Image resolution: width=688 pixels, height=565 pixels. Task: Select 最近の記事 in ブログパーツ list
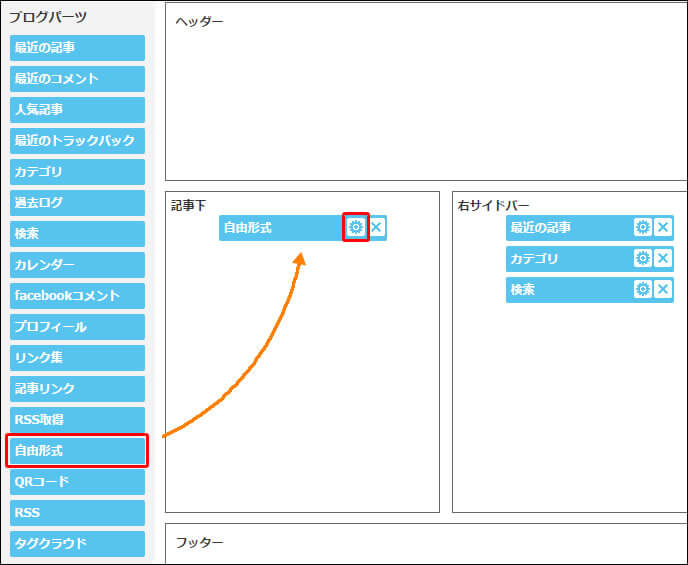point(77,48)
